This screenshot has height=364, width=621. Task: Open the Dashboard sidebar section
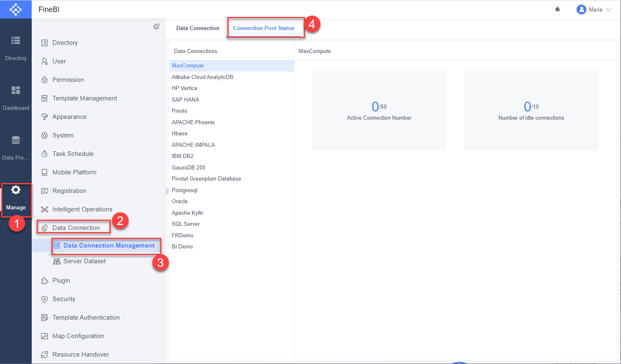[x=16, y=98]
